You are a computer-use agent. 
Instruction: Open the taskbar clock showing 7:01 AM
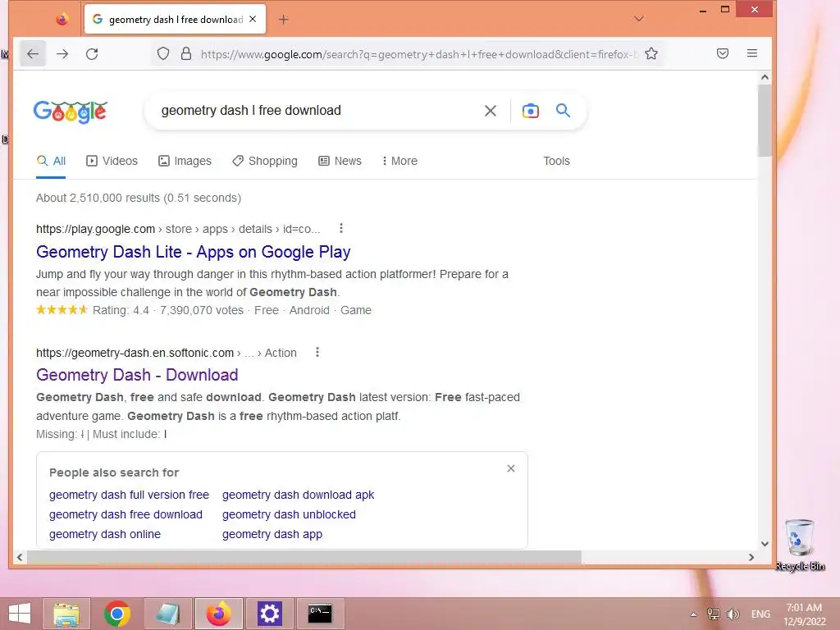click(804, 614)
